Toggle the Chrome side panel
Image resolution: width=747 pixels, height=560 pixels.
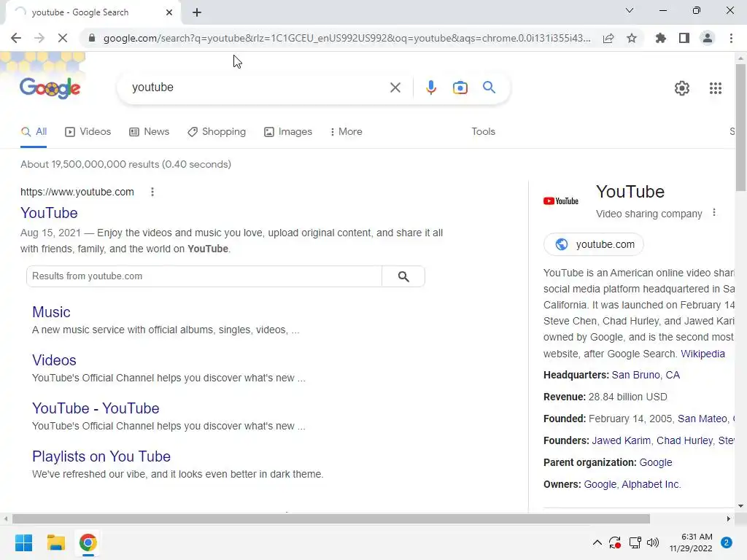[684, 38]
